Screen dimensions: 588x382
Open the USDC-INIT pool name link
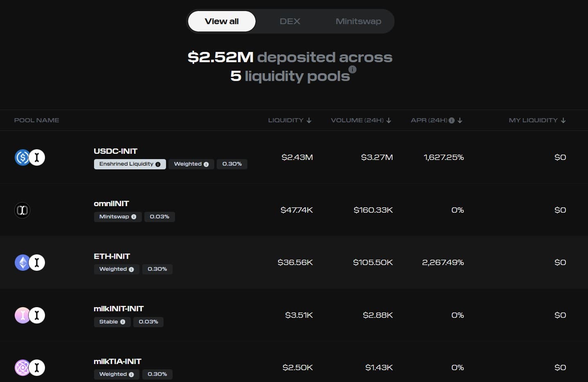coord(115,151)
